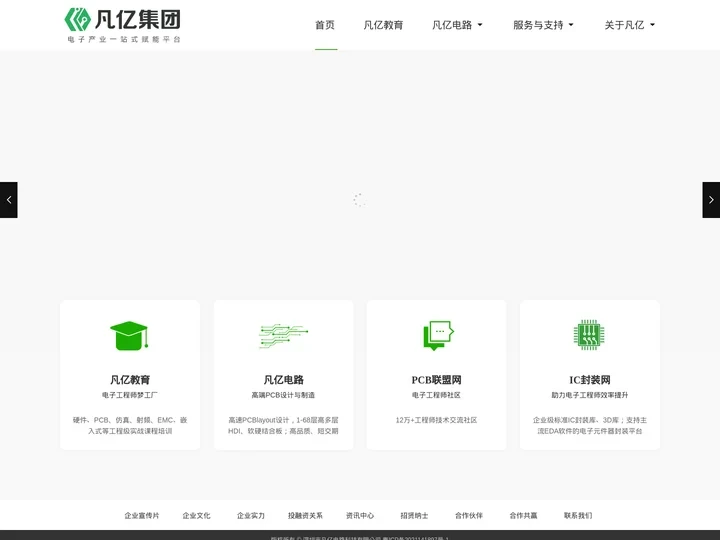Click the 电子产业一站式赋能平台 tagline
720x540 pixels.
[124, 39]
